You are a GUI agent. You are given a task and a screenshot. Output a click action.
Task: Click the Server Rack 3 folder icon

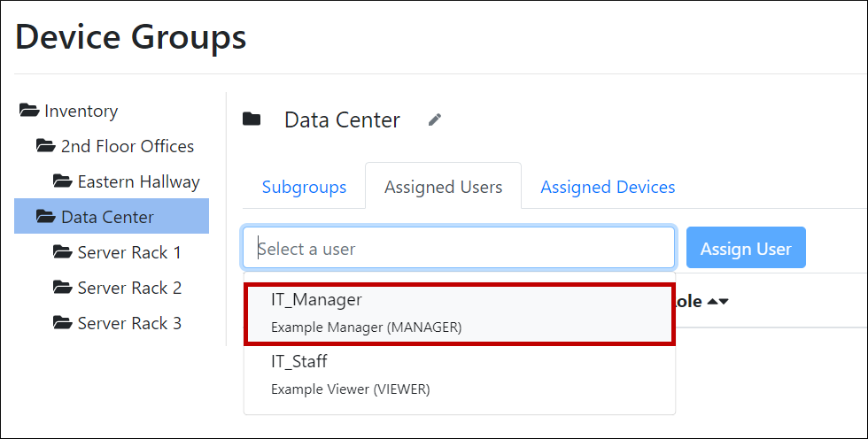click(63, 324)
